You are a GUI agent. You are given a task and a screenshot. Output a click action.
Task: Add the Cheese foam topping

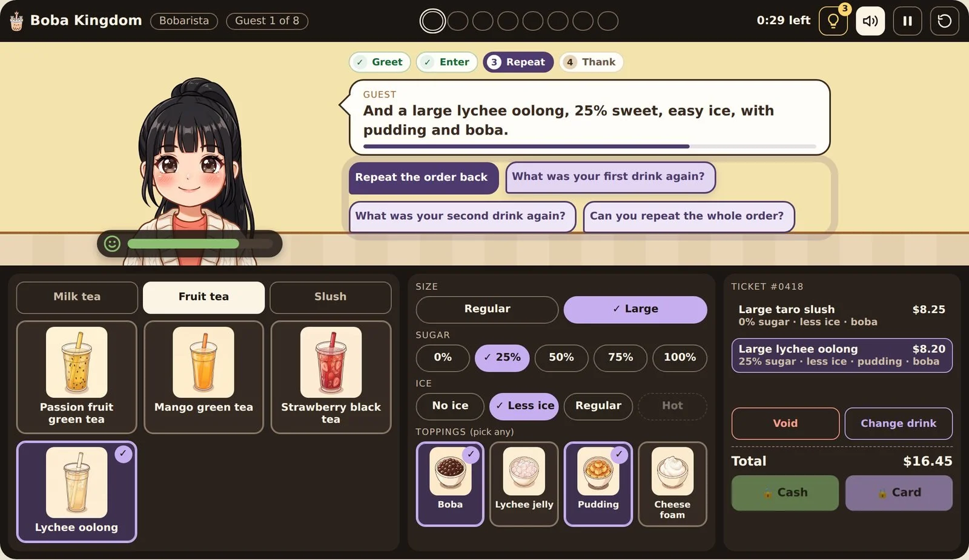pos(672,484)
